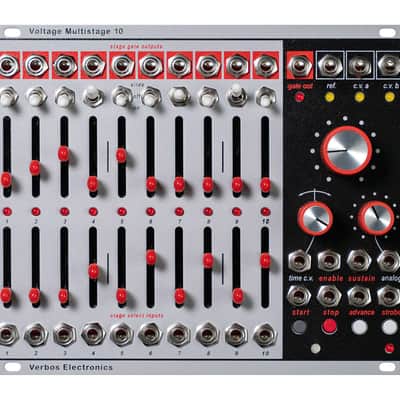Click the stage 4 select input jack

pyautogui.click(x=93, y=334)
